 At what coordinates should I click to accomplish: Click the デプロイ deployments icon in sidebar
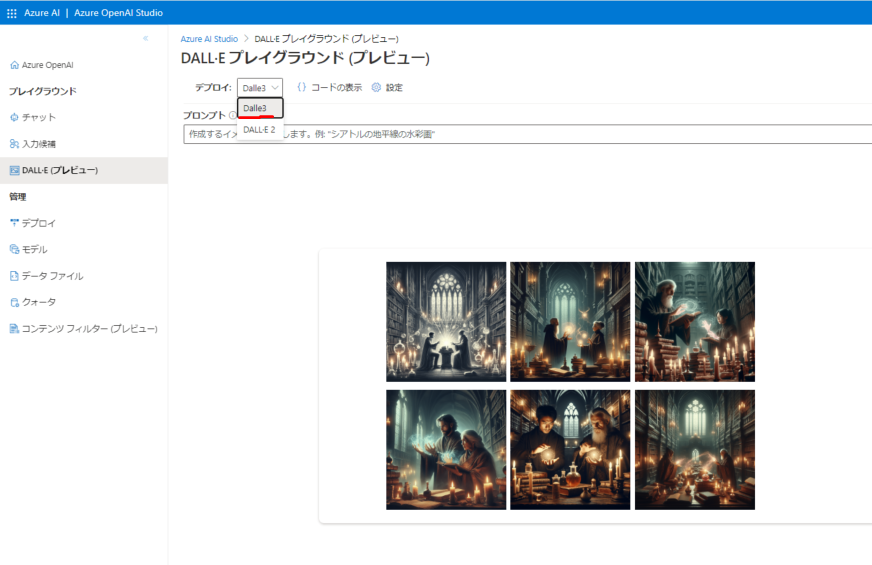(14, 223)
